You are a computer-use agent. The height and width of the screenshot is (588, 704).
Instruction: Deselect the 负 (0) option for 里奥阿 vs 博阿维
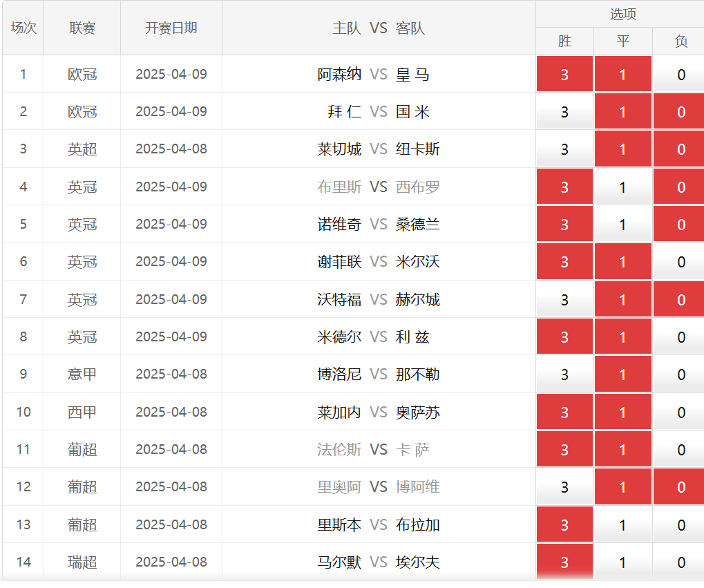click(681, 486)
